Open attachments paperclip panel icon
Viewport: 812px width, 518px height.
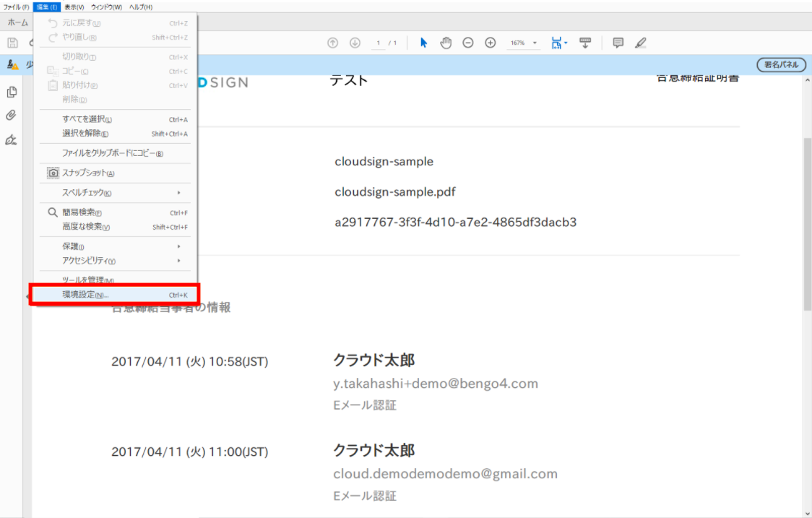[x=12, y=115]
